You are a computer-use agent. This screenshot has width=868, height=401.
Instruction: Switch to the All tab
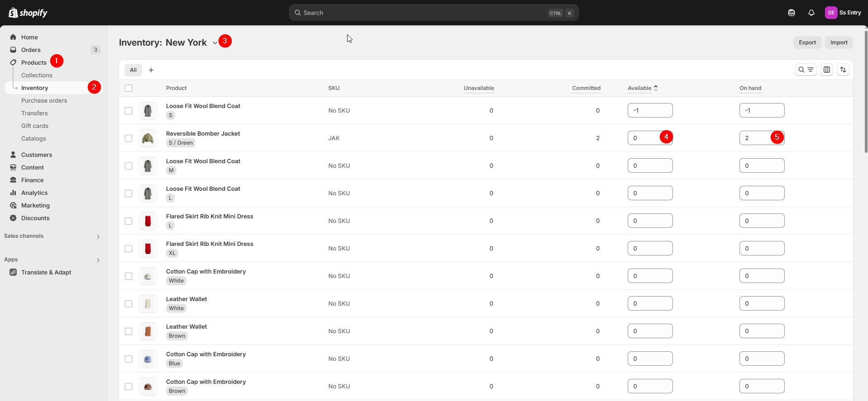tap(133, 70)
